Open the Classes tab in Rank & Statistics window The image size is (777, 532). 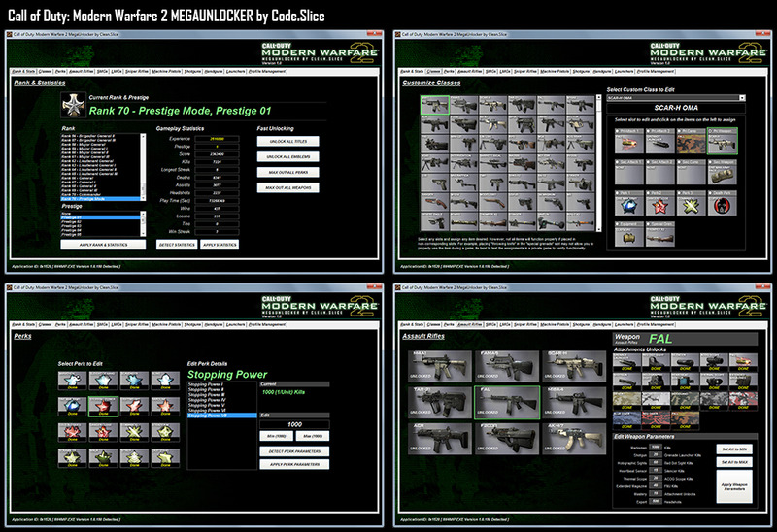tap(45, 71)
